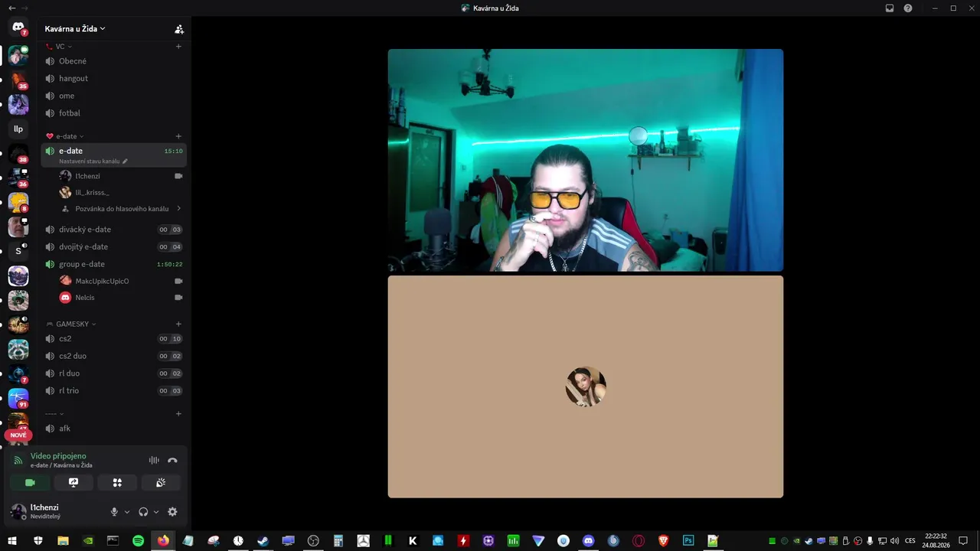Click the NOVÉ unread indicator pill
Screen dimensions: 980x551
pyautogui.click(x=18, y=435)
